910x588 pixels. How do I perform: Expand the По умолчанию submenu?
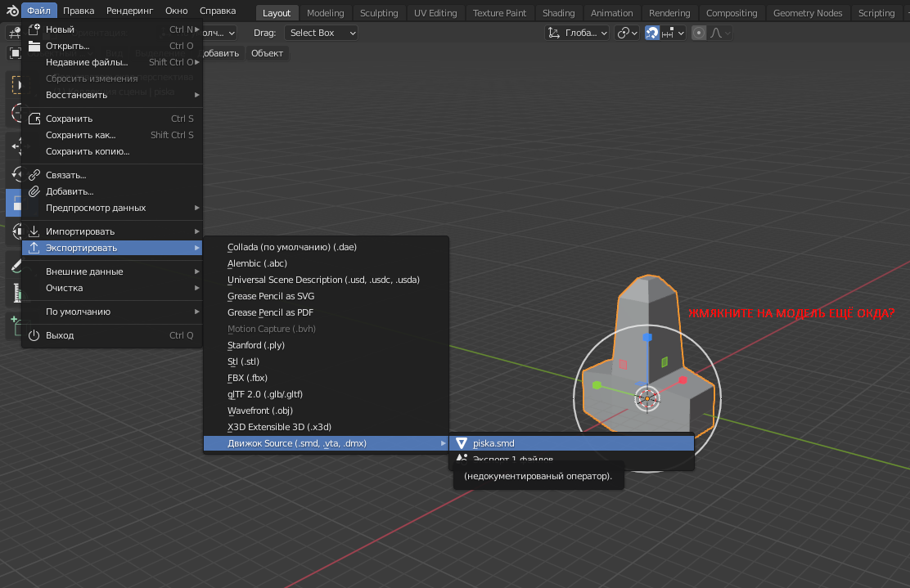112,312
